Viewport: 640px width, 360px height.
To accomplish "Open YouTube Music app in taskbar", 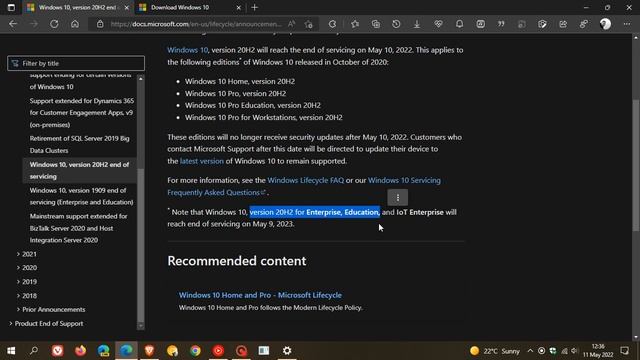I will tap(218, 351).
